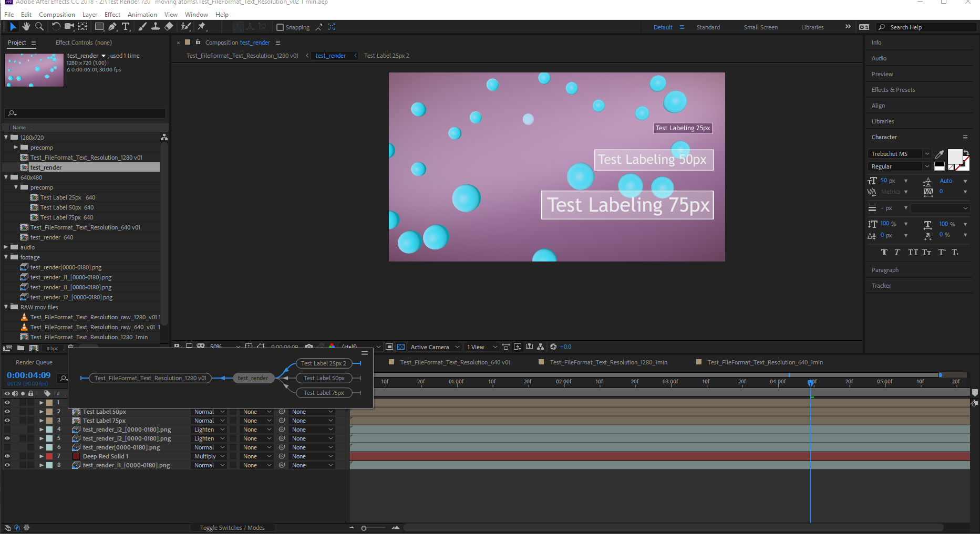
Task: Open the Composition menu
Action: (57, 15)
